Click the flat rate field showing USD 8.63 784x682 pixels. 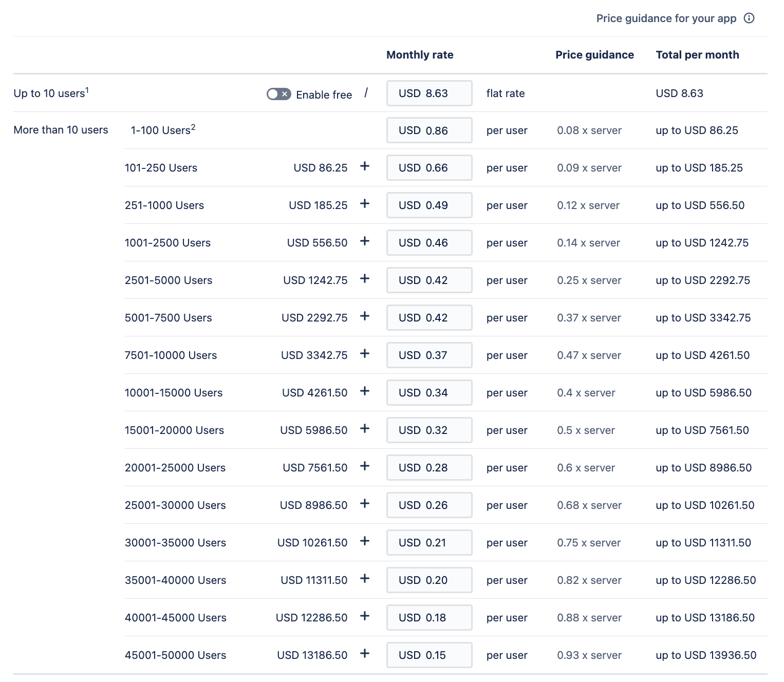pyautogui.click(x=429, y=93)
